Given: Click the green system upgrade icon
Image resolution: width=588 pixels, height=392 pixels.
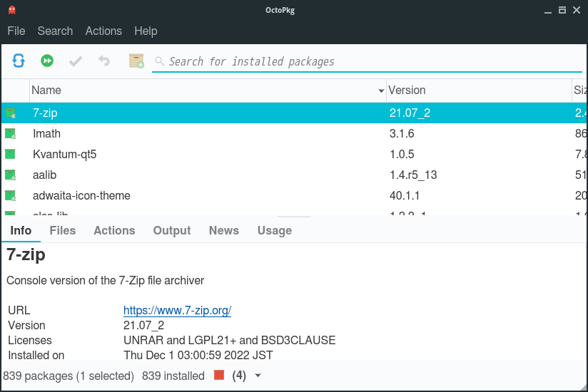Looking at the screenshot, I should 47,61.
